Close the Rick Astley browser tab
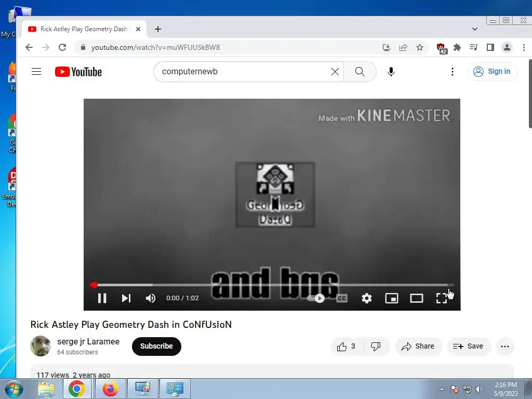This screenshot has width=532, height=399. tap(138, 29)
